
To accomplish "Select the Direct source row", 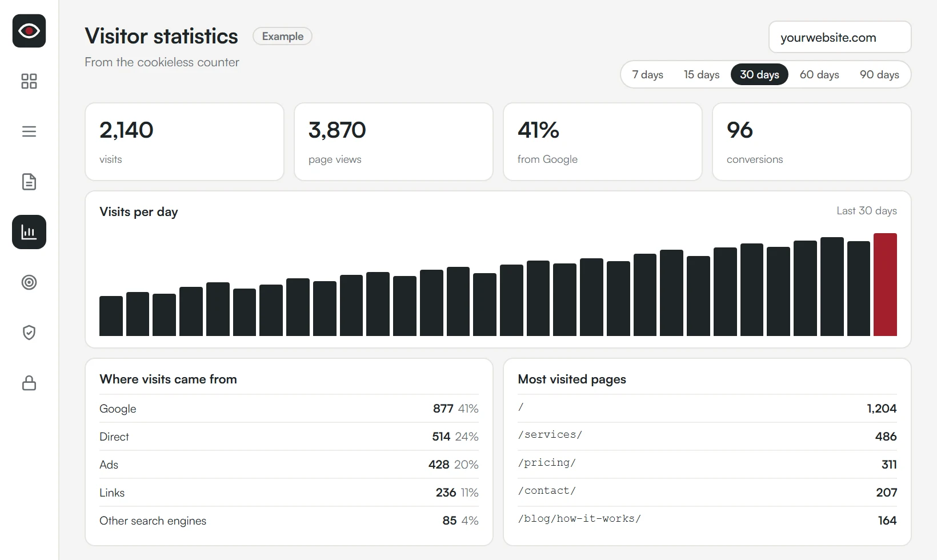I will pos(289,437).
